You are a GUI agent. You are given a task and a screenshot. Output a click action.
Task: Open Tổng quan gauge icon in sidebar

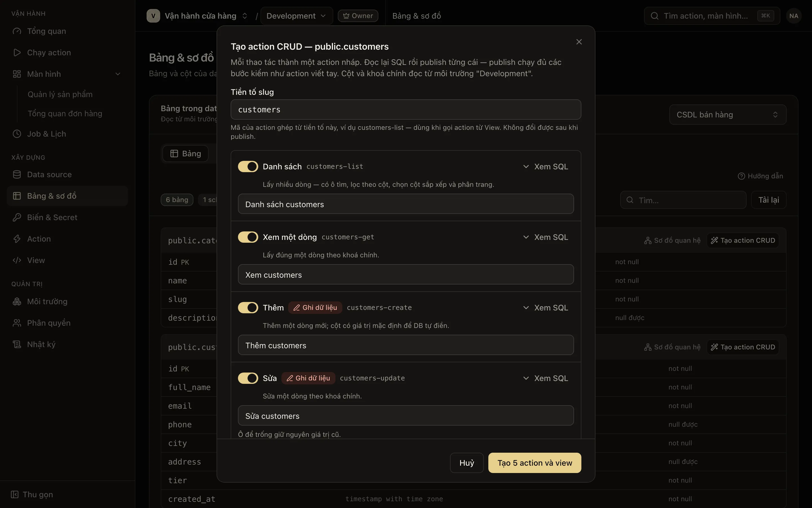point(17,31)
